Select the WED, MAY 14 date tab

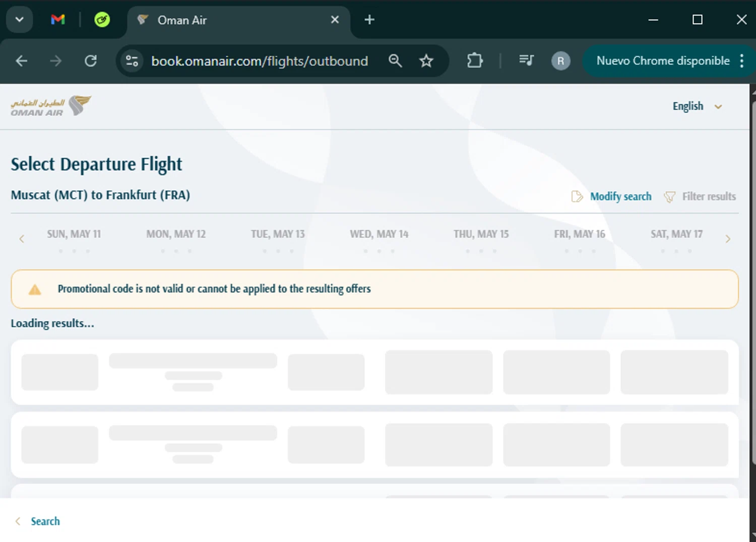379,240
